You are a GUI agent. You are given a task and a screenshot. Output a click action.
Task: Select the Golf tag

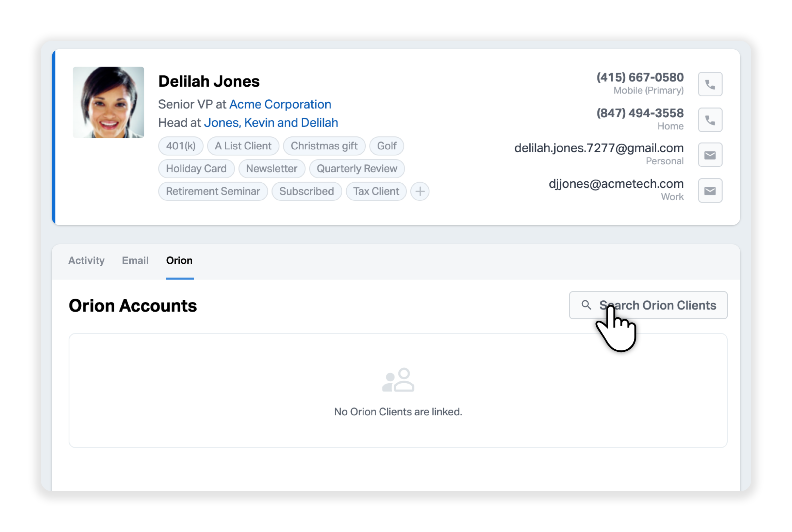tap(387, 146)
